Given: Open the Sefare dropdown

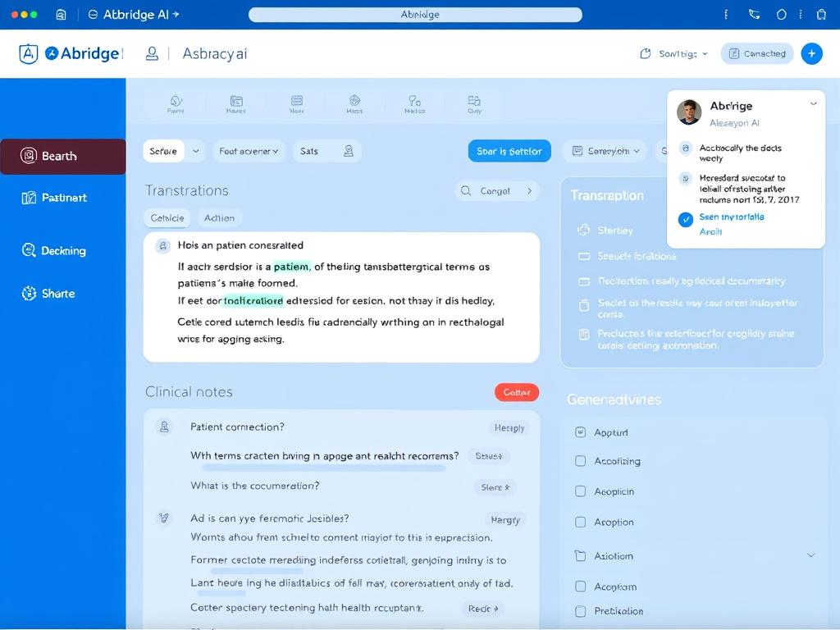Looking at the screenshot, I should pos(163,151).
